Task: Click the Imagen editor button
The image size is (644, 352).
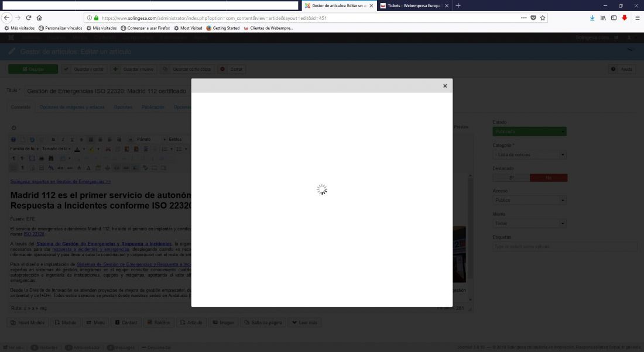Action: [x=223, y=323]
